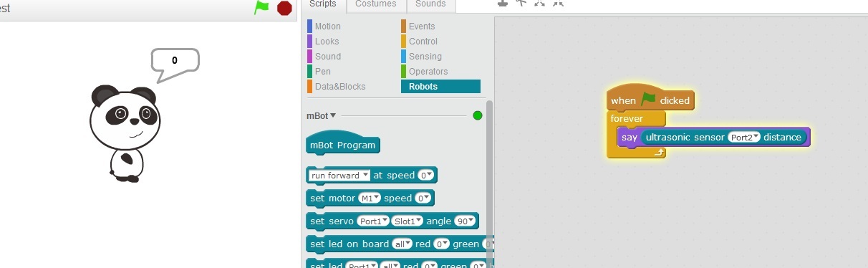Open the Motion blocks category

point(328,27)
